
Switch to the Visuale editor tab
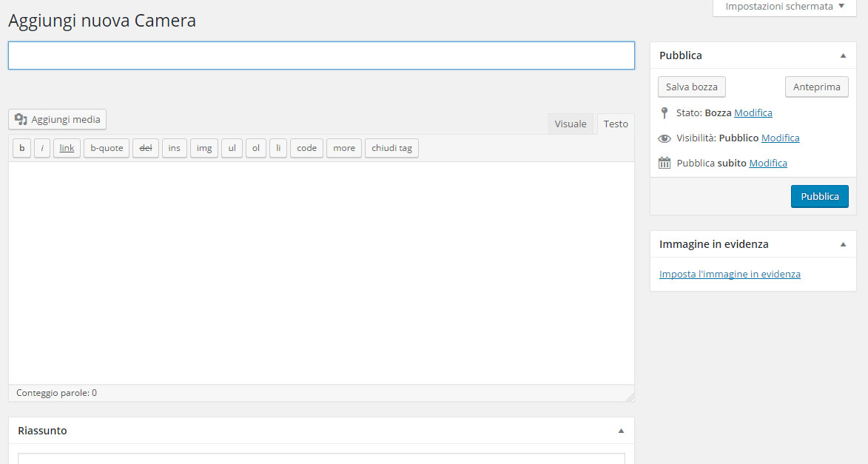pos(571,124)
